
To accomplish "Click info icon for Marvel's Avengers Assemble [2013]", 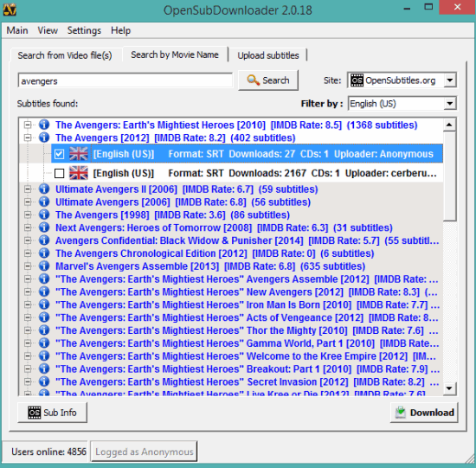I will 44,266.
